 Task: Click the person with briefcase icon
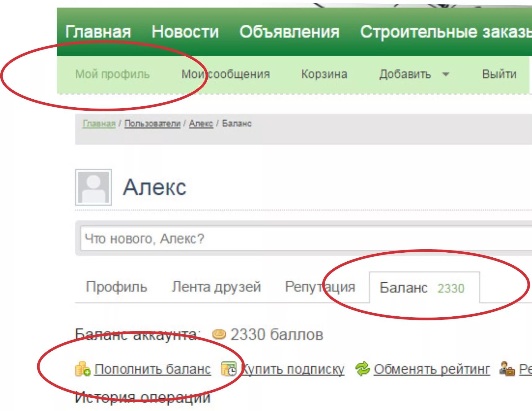507,369
